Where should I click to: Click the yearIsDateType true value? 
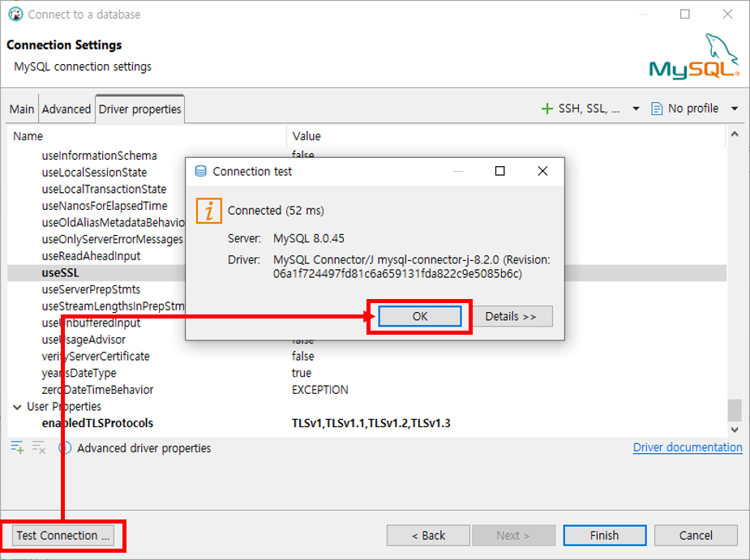pyautogui.click(x=302, y=374)
